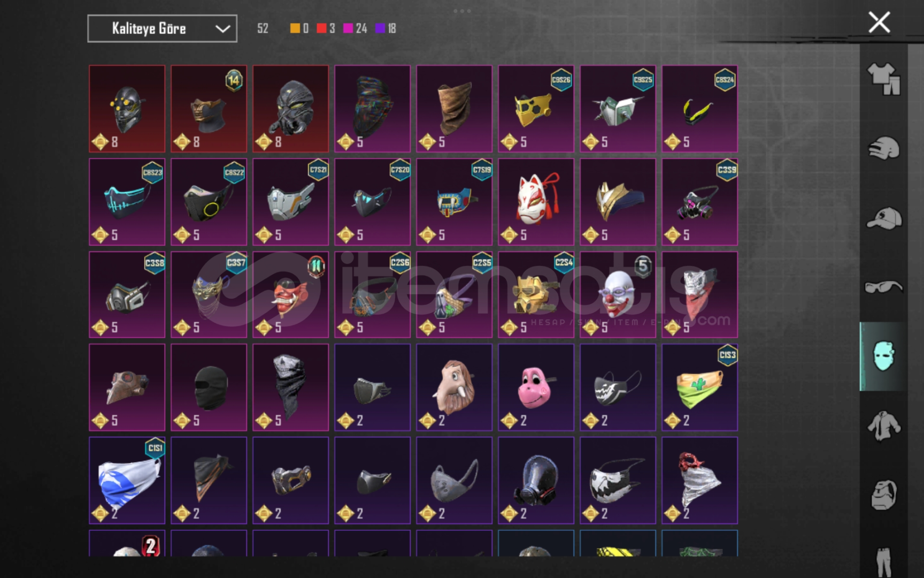Select the helmet category icon

pyautogui.click(x=883, y=148)
